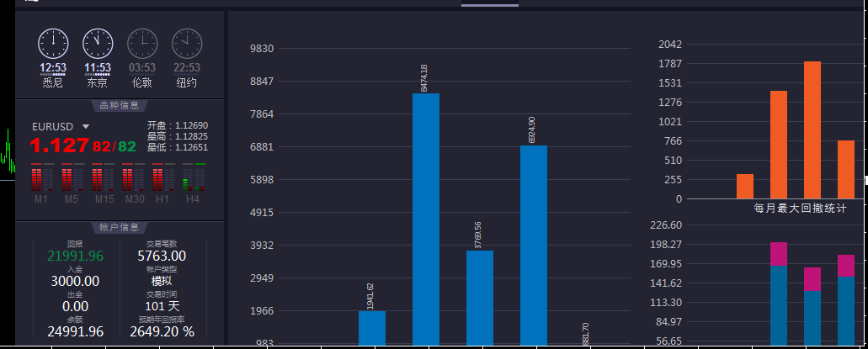The image size is (868, 349).
Task: Click the 余额 value 24991.96
Action: pos(75,331)
